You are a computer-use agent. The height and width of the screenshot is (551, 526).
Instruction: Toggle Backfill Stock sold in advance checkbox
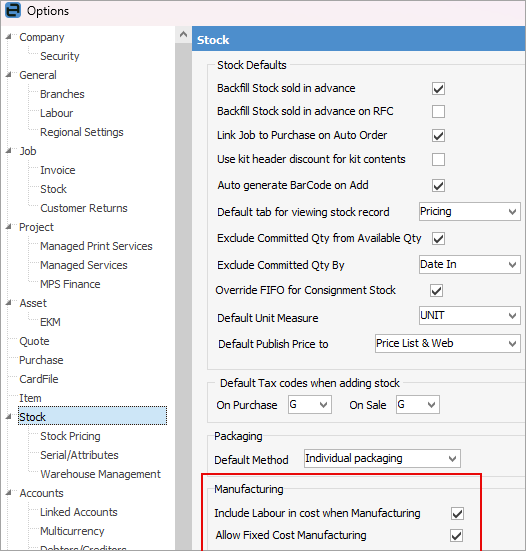(x=438, y=89)
